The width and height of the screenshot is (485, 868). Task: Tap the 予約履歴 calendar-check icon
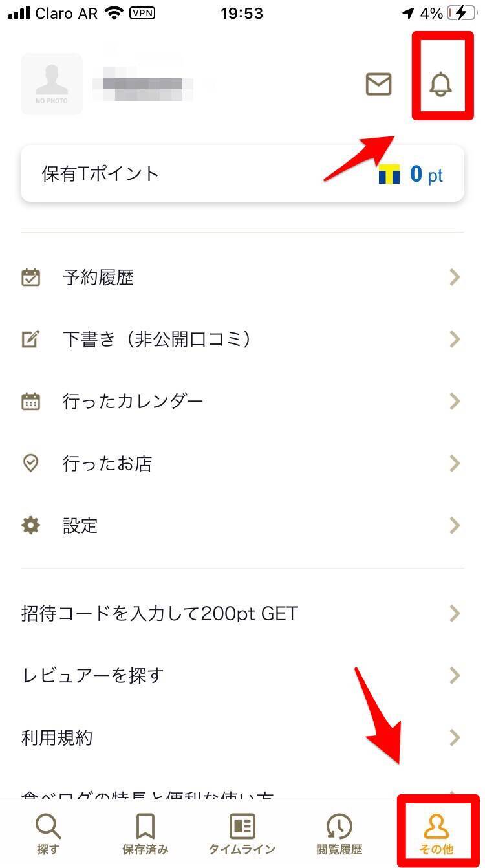pyautogui.click(x=30, y=277)
